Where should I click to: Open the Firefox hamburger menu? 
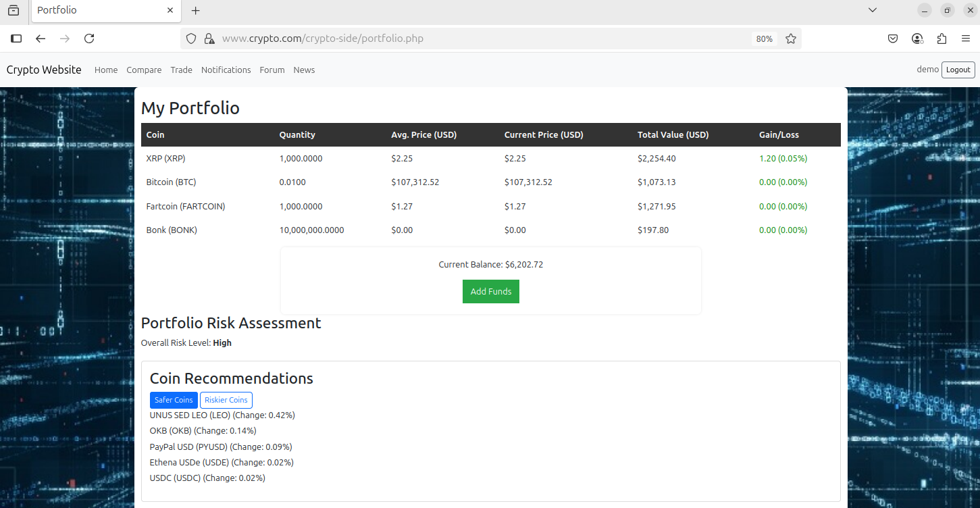(966, 39)
